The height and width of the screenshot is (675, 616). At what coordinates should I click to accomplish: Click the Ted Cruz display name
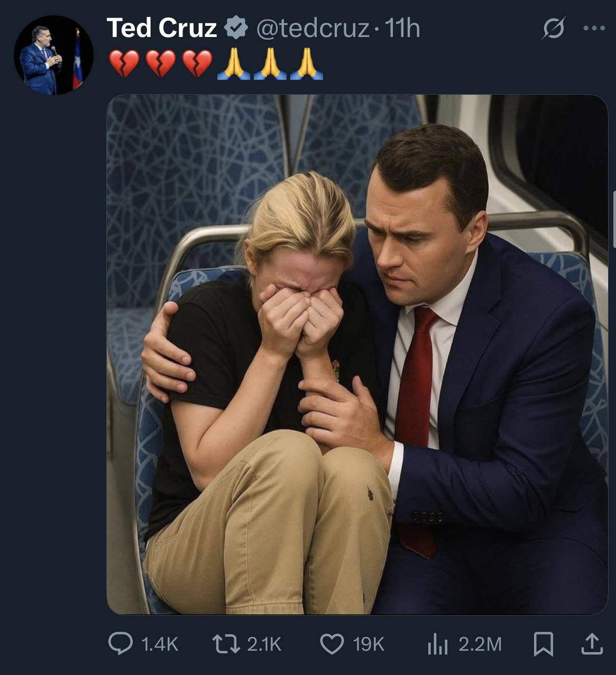[x=162, y=28]
